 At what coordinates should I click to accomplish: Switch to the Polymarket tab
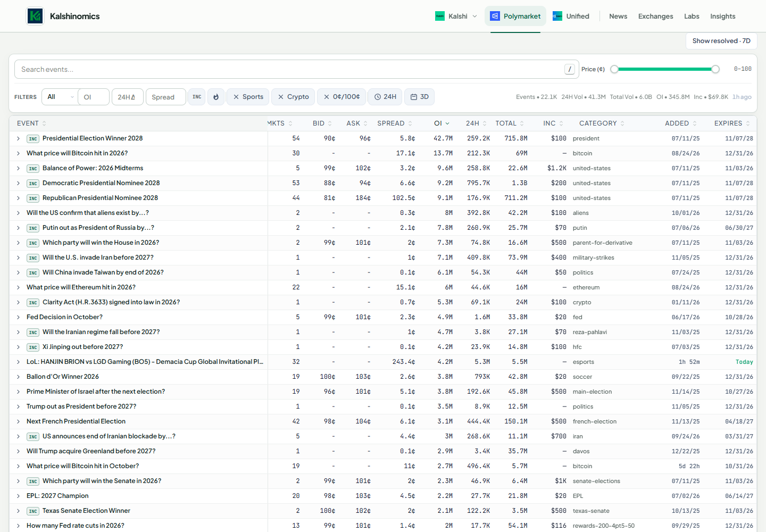coord(515,16)
